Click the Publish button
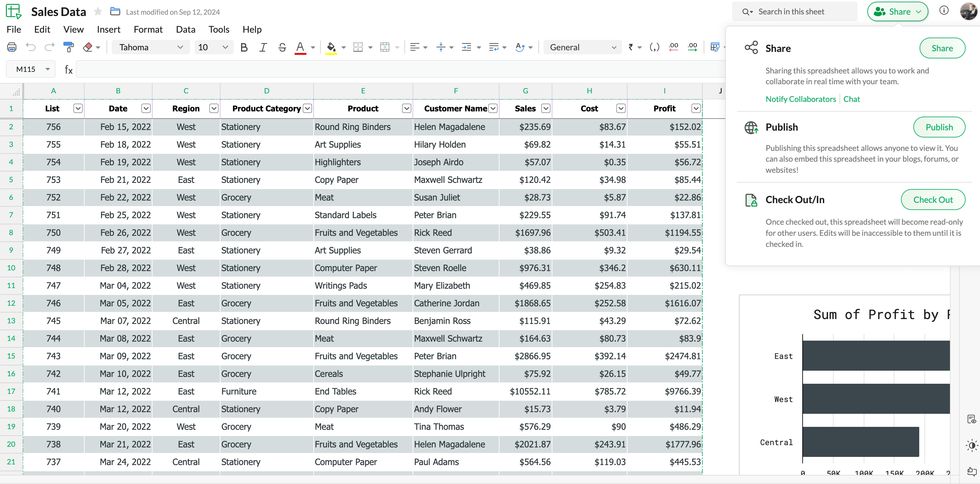 [939, 127]
